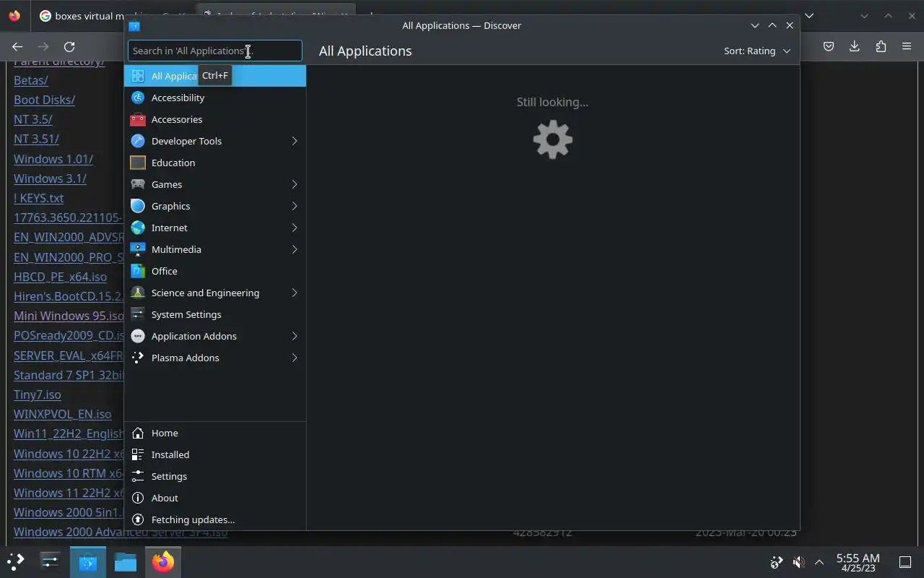
Task: Open Discover Settings page
Action: point(215,476)
